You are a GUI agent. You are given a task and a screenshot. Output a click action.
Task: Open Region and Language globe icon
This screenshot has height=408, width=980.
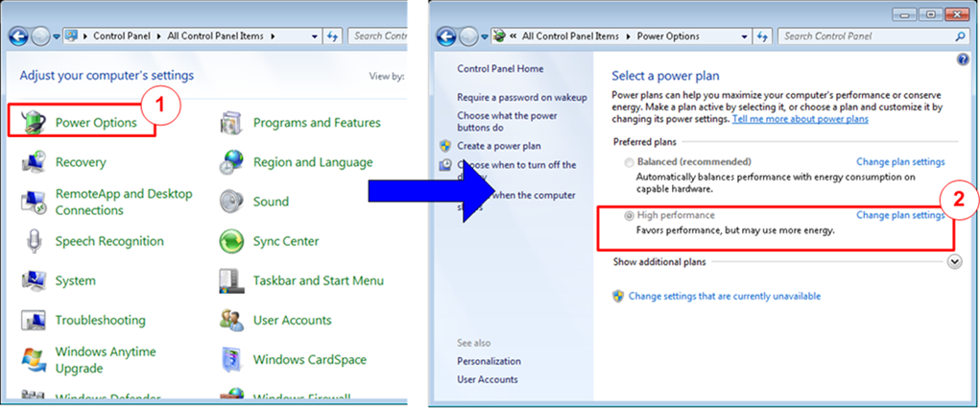pos(231,162)
